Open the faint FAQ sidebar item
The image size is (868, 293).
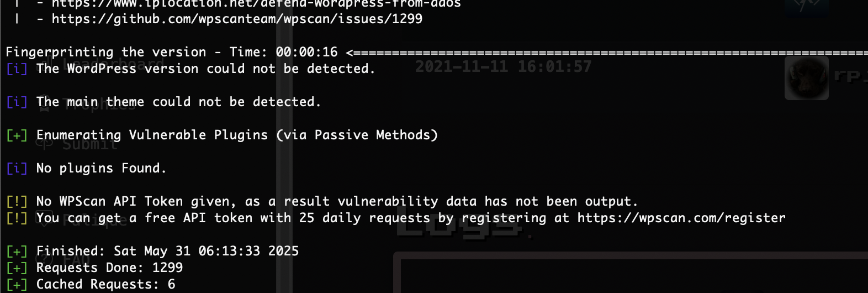click(x=76, y=259)
